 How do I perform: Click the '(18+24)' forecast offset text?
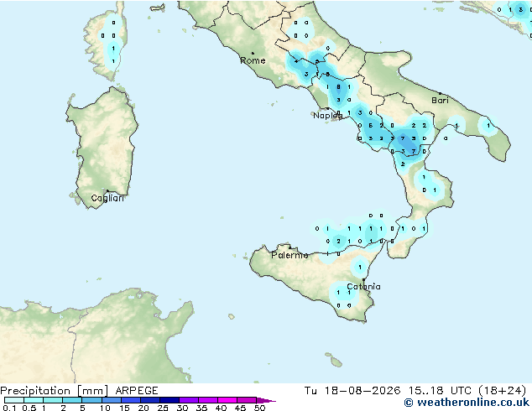pos(502,391)
